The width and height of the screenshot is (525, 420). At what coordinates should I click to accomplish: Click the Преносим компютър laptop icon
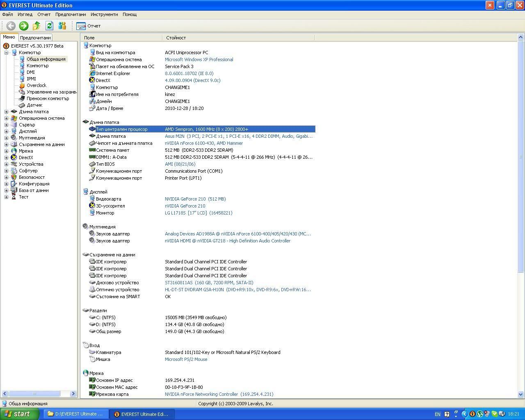click(x=22, y=98)
